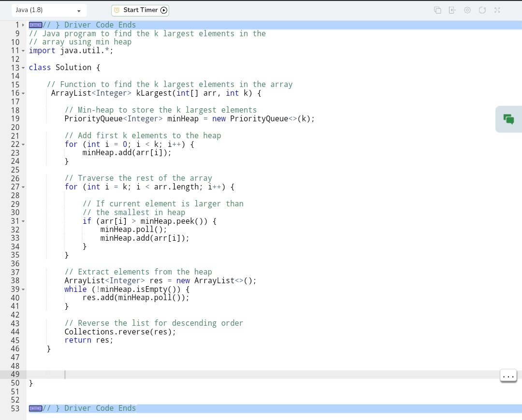Click the kLargest method signature text
The width and height of the screenshot is (522, 420).
[x=156, y=93]
